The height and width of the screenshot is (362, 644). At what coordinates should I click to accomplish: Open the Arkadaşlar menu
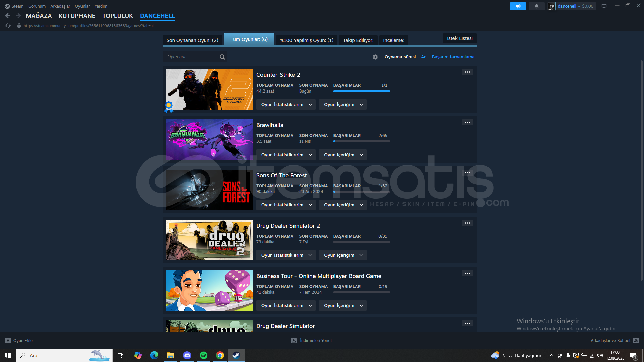[60, 6]
